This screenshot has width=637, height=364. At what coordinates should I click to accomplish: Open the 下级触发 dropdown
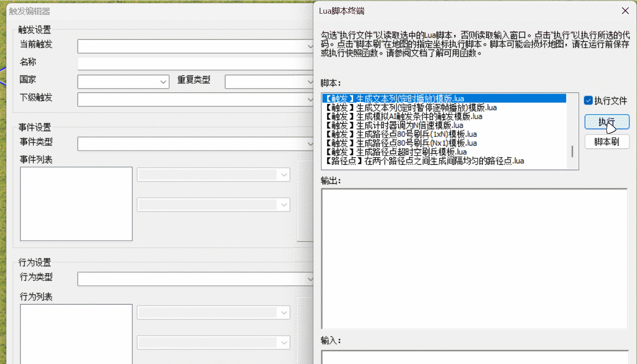tap(196, 99)
